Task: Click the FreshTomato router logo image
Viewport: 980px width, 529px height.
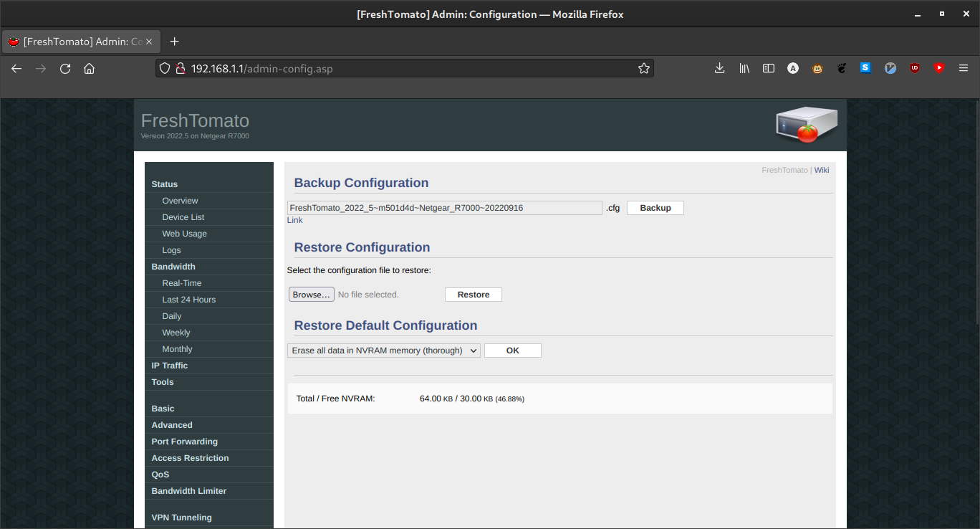Action: [x=807, y=125]
